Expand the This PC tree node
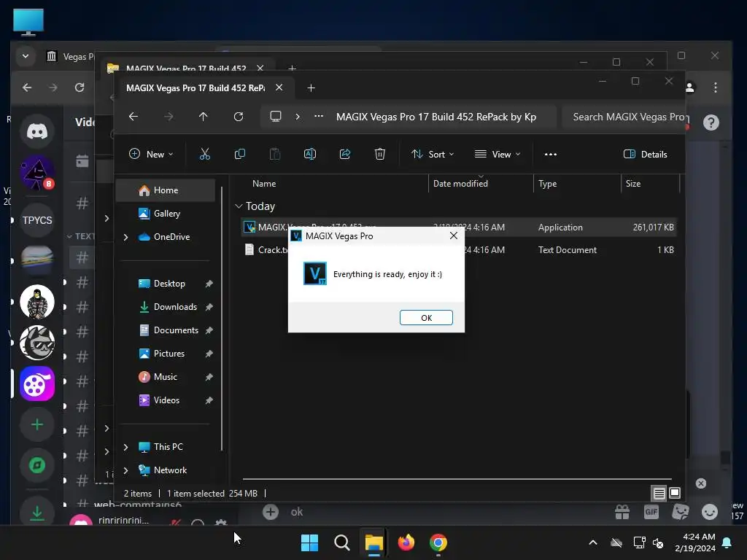This screenshot has height=560, width=747. tap(125, 447)
